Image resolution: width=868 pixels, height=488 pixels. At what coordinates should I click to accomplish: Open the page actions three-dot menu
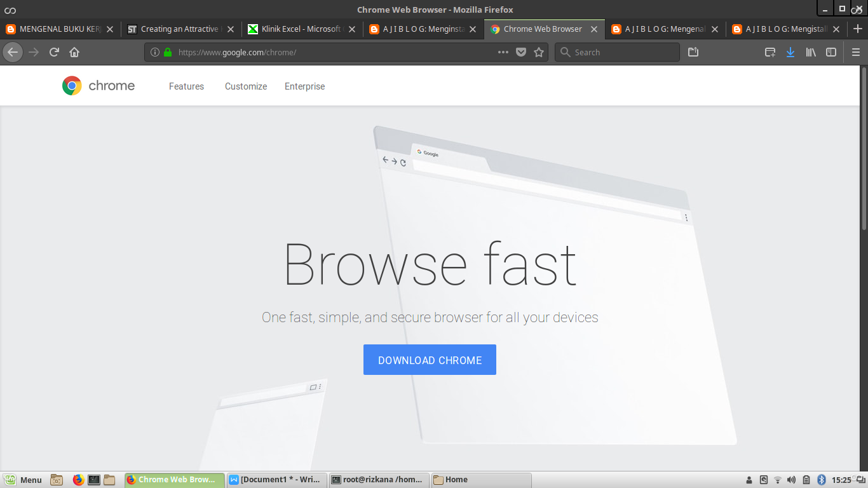[503, 52]
